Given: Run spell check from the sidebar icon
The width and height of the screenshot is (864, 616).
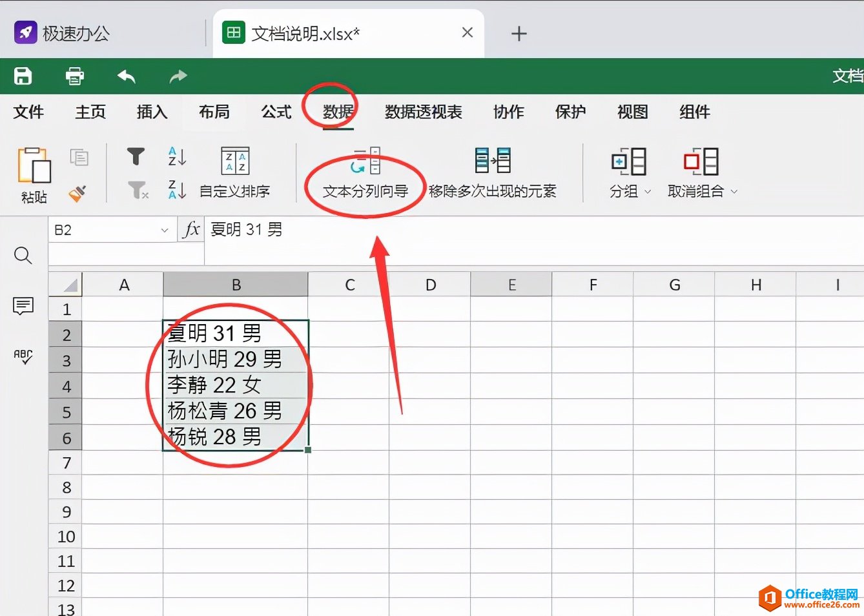Looking at the screenshot, I should point(23,356).
